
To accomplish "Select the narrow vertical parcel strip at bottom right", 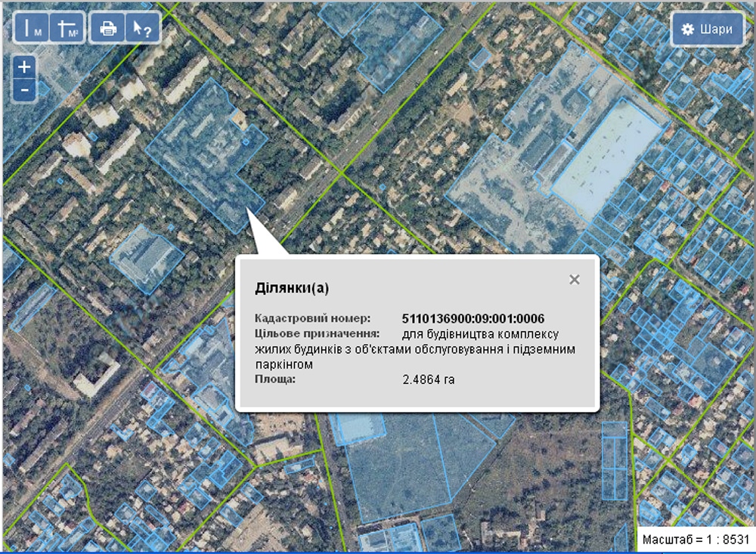I will point(614,461).
